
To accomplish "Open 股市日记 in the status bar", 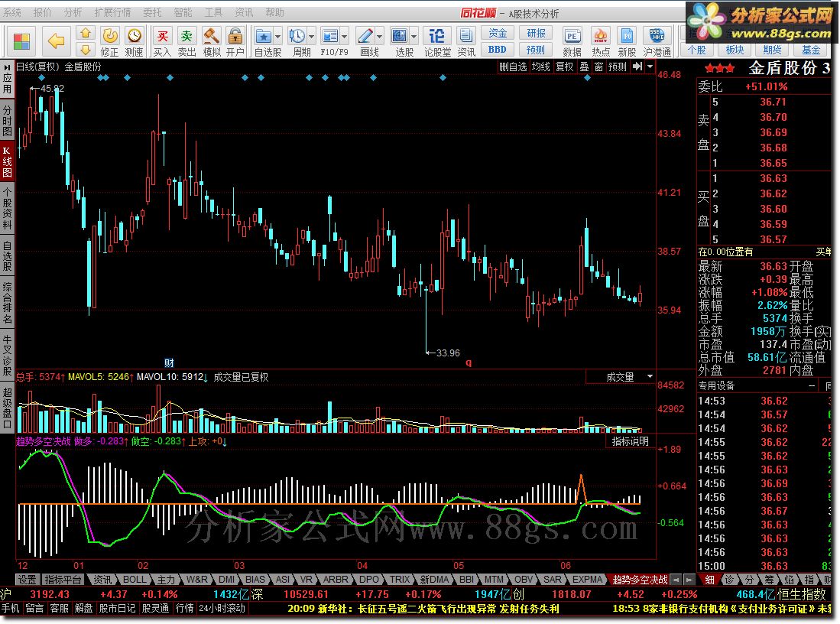I will tap(117, 609).
